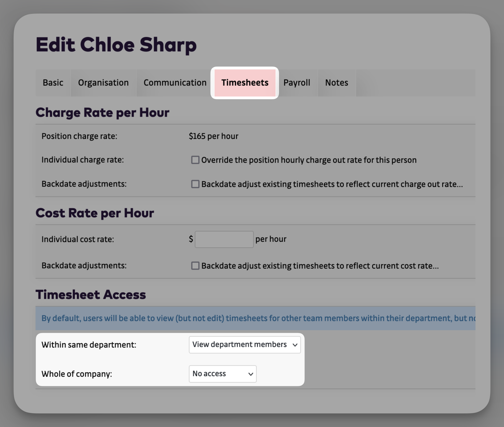
Task: Expand dropdown showing 'View department members'
Action: click(x=245, y=344)
